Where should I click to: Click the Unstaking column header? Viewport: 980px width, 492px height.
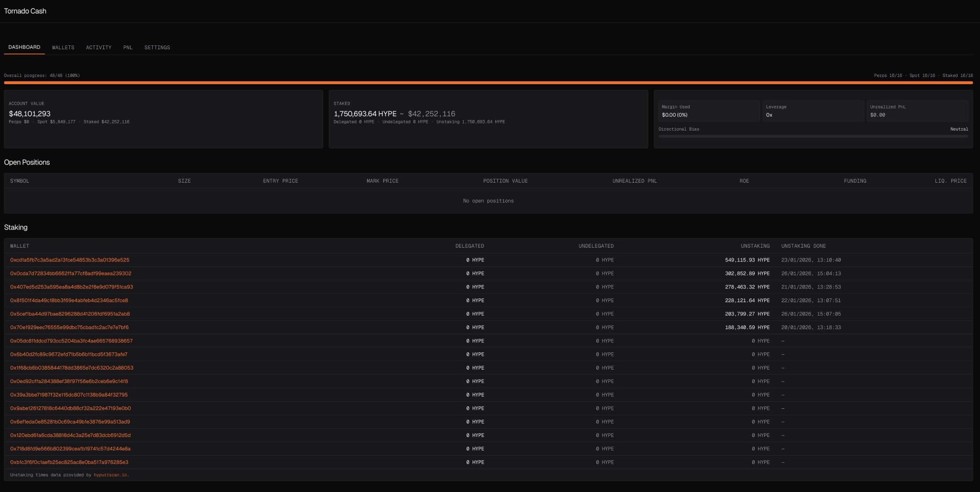click(755, 246)
